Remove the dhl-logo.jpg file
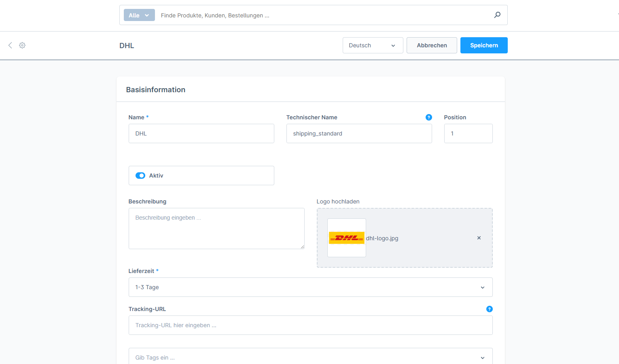619x364 pixels. pyautogui.click(x=479, y=238)
